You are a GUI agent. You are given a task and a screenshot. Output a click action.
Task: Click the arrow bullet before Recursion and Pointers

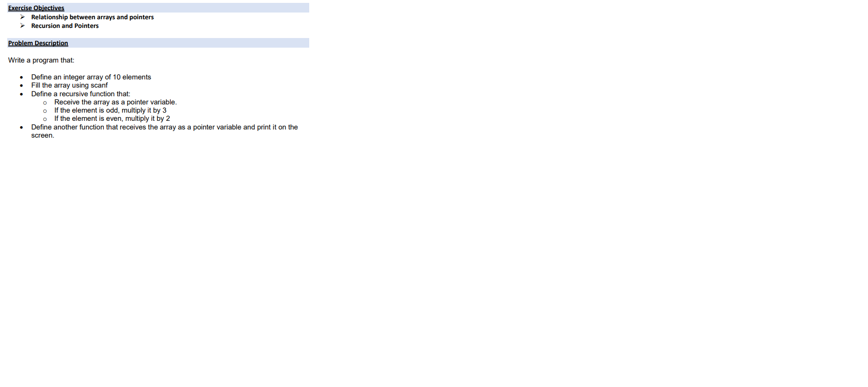point(23,26)
